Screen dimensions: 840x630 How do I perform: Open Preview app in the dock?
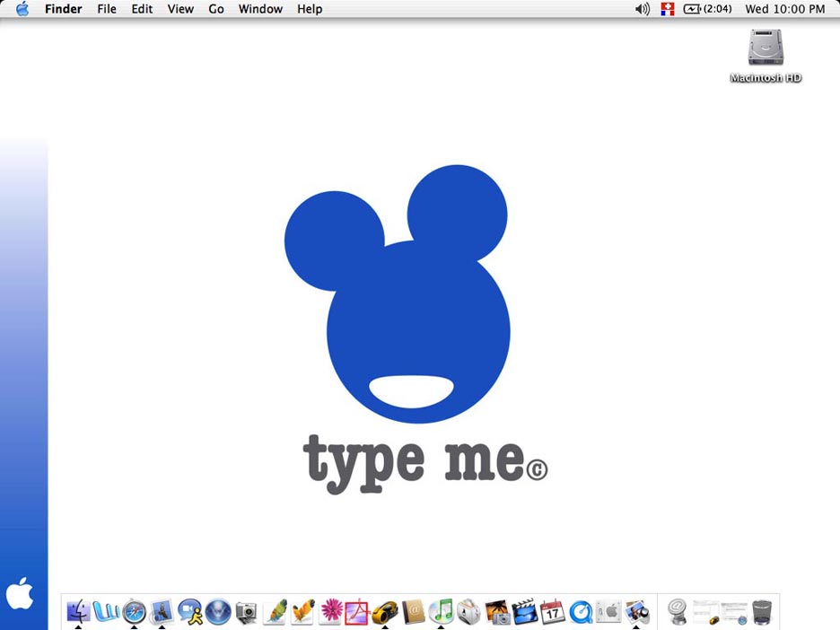point(636,611)
